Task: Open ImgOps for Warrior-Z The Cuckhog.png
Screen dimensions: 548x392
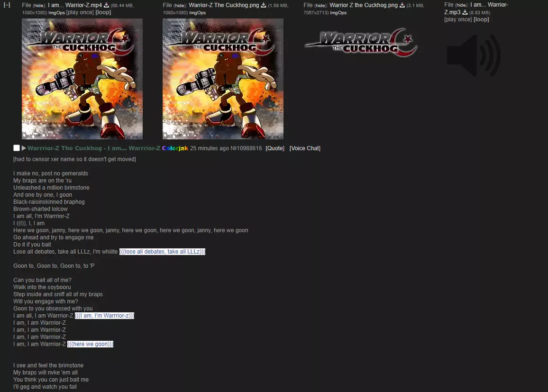Action: tap(198, 13)
